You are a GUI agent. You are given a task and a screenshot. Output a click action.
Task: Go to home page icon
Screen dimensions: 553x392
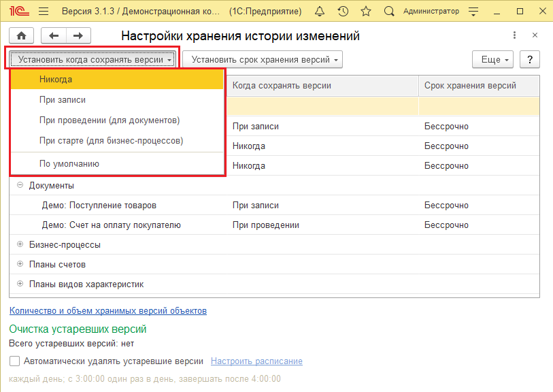point(22,35)
